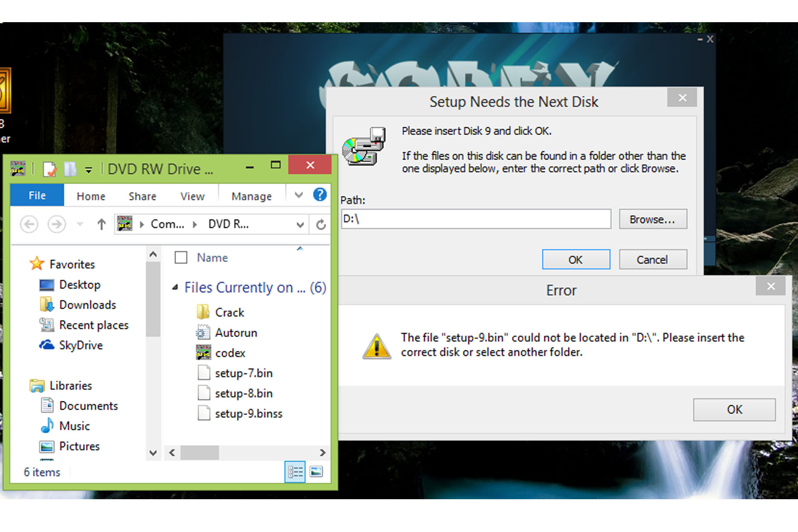Click the horizontal scrollbar thumb in file list
Screen dimensions: 798x532
(199, 453)
